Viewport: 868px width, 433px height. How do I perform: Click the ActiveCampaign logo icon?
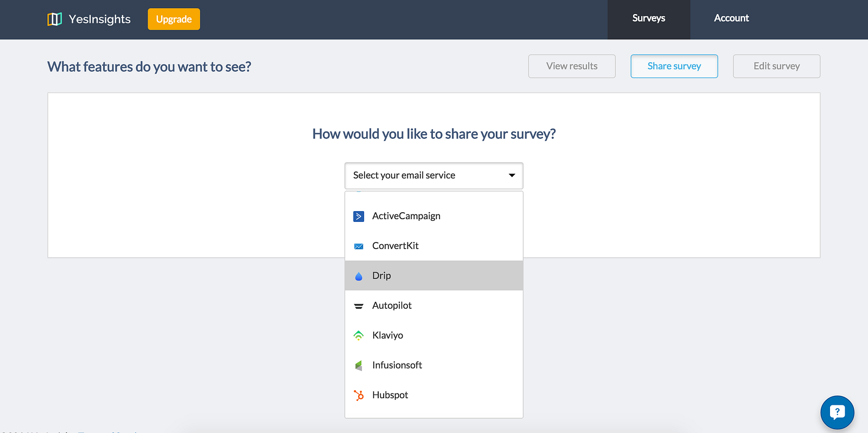point(359,217)
